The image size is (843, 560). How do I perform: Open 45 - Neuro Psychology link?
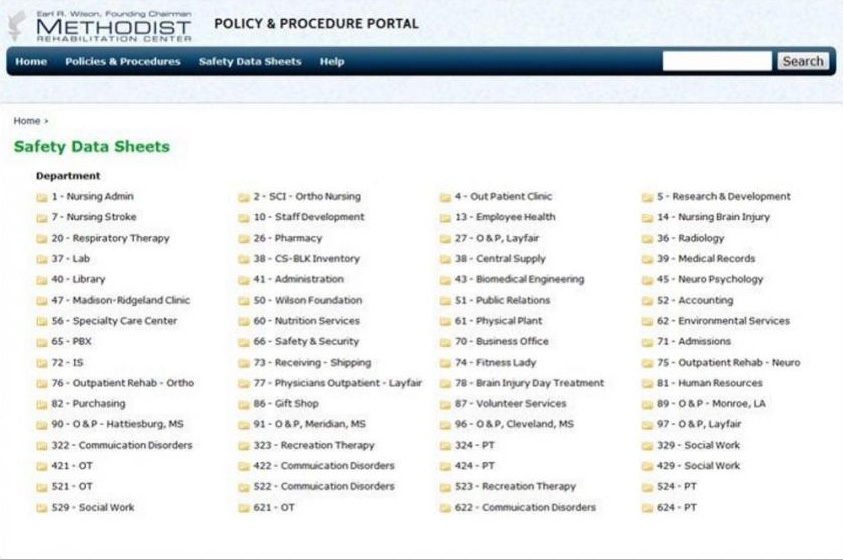(x=710, y=279)
